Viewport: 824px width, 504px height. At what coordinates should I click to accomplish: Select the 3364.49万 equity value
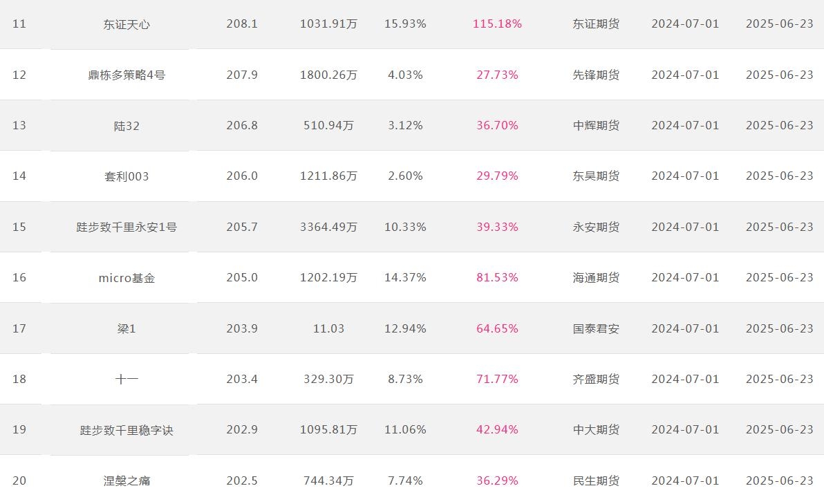point(328,227)
